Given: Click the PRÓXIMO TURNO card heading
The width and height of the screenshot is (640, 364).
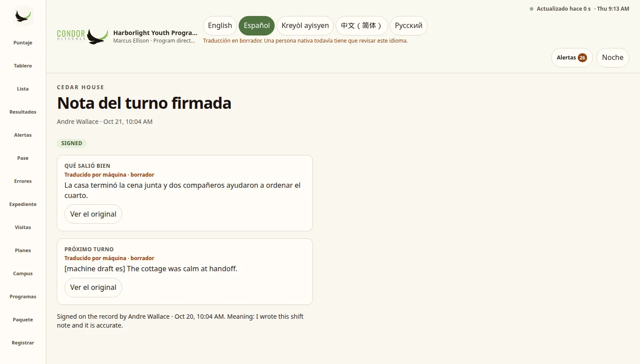Looking at the screenshot, I should [x=89, y=249].
